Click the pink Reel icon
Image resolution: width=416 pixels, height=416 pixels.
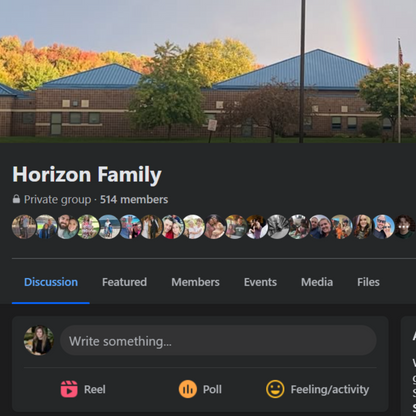(69, 389)
